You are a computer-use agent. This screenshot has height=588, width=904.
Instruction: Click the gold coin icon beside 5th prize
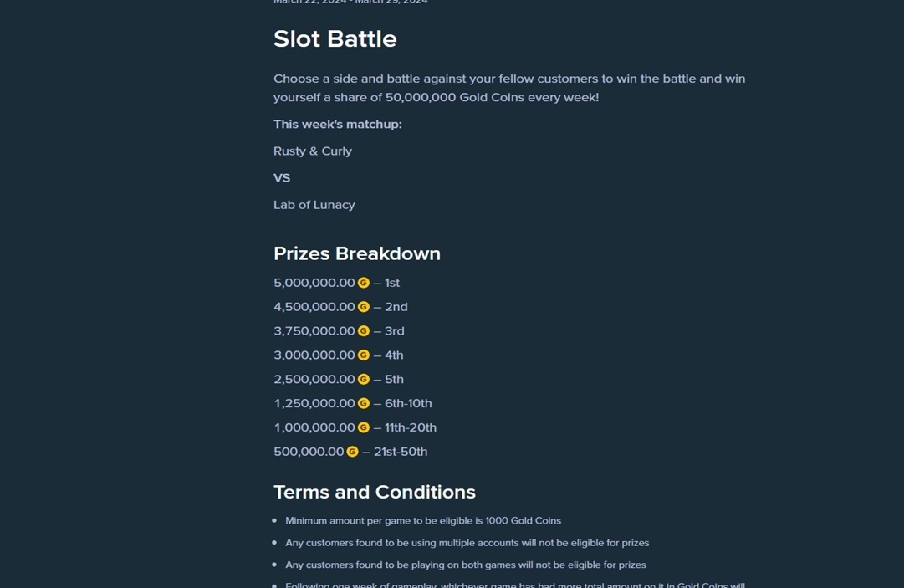pos(363,380)
